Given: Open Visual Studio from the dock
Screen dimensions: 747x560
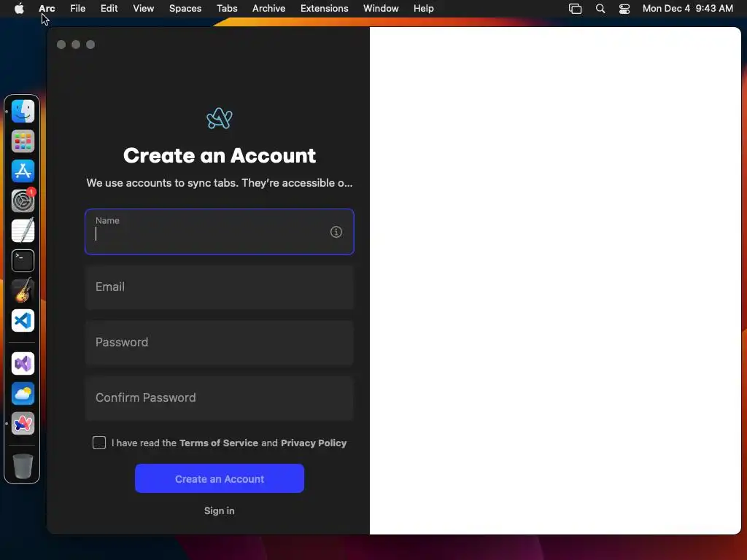Looking at the screenshot, I should (23, 364).
